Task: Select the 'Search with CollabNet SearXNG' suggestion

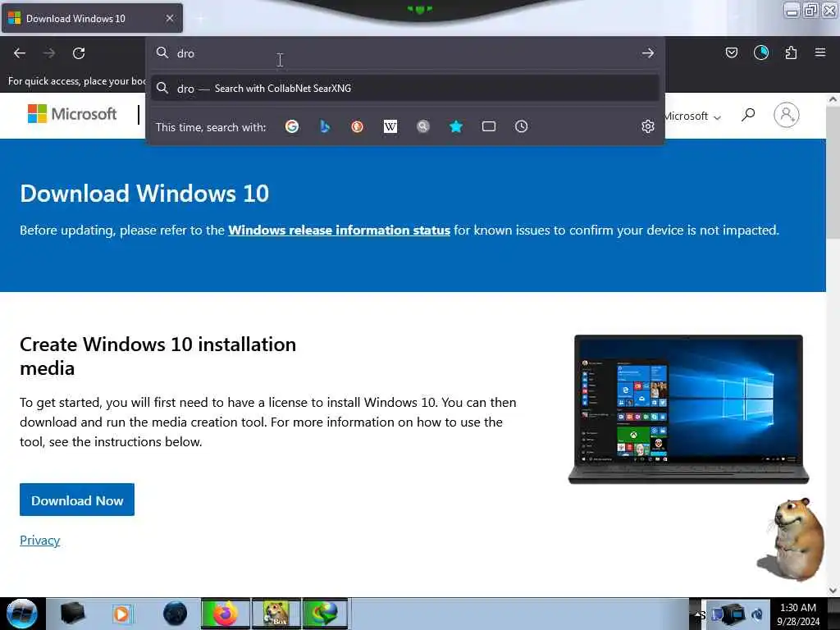Action: (x=405, y=89)
